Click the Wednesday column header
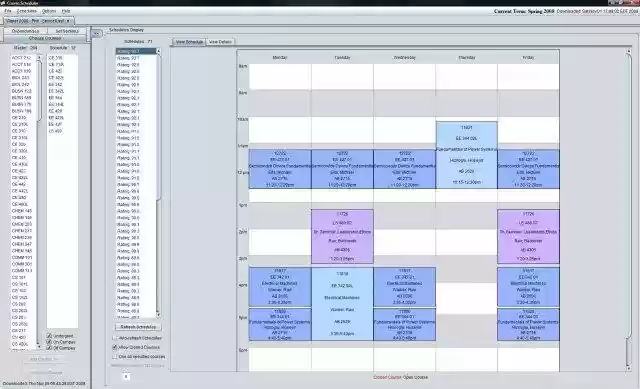 pyautogui.click(x=404, y=58)
